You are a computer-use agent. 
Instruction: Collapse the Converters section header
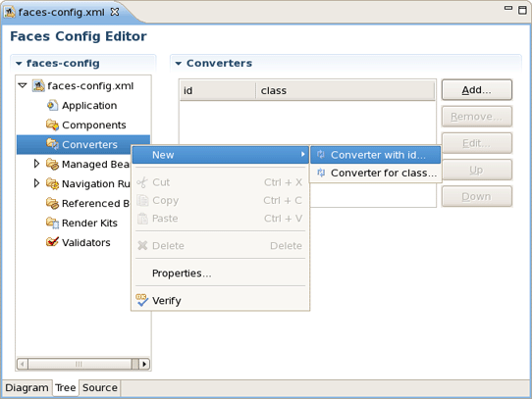[179, 64]
